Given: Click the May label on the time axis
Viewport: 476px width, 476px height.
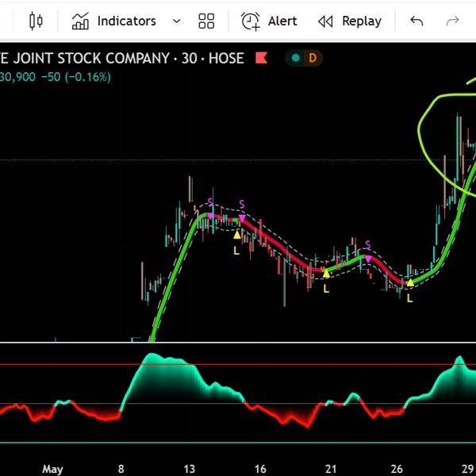Looking at the screenshot, I should pos(53,470).
